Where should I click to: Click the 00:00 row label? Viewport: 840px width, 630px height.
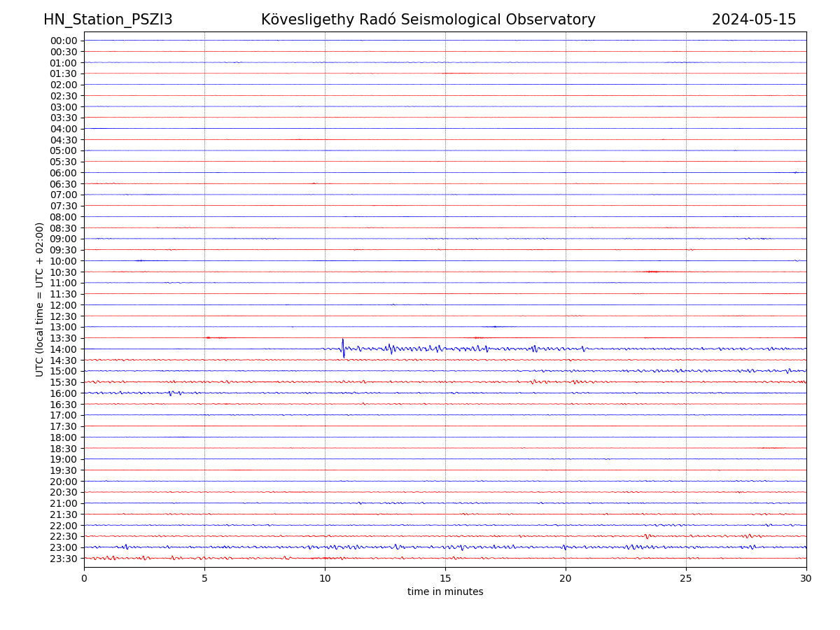click(63, 41)
